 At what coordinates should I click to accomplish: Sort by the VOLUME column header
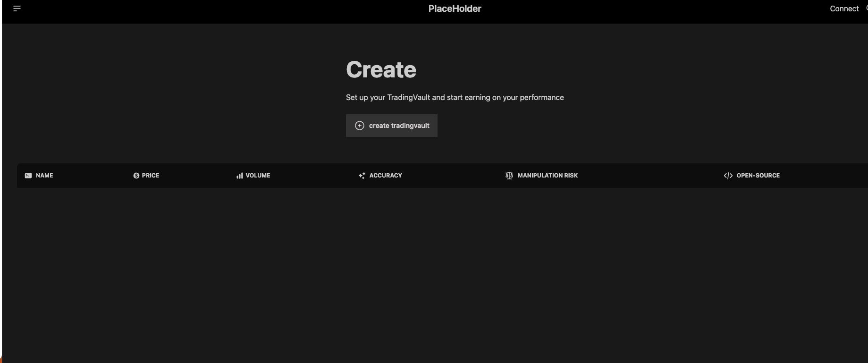pos(258,176)
